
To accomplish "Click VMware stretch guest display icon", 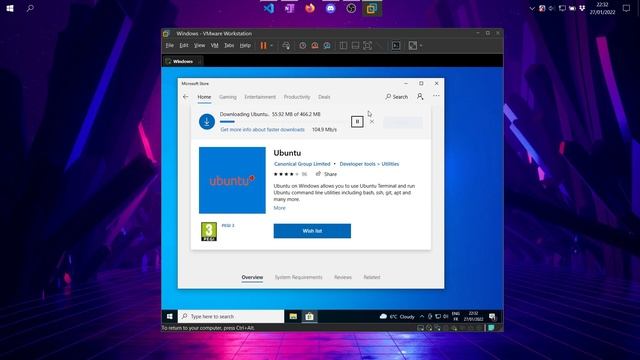I will point(413,46).
